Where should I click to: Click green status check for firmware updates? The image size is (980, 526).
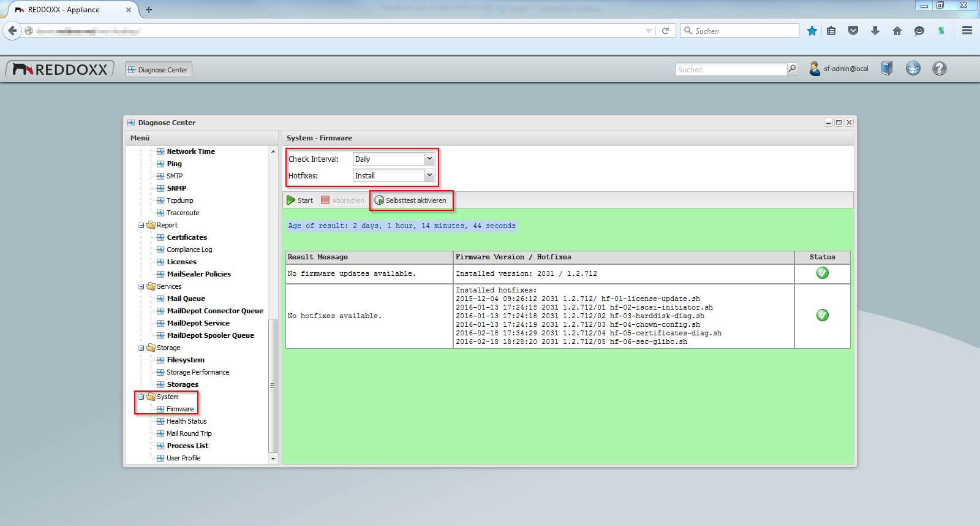(823, 273)
